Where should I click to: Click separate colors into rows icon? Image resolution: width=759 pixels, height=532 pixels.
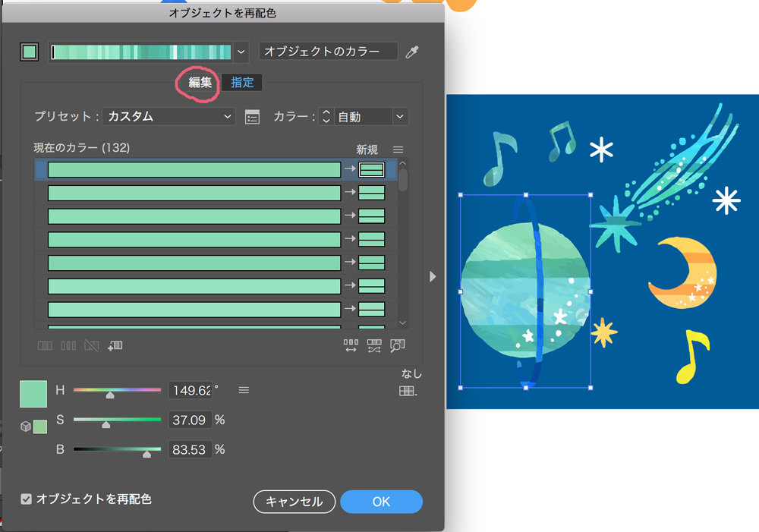68,345
